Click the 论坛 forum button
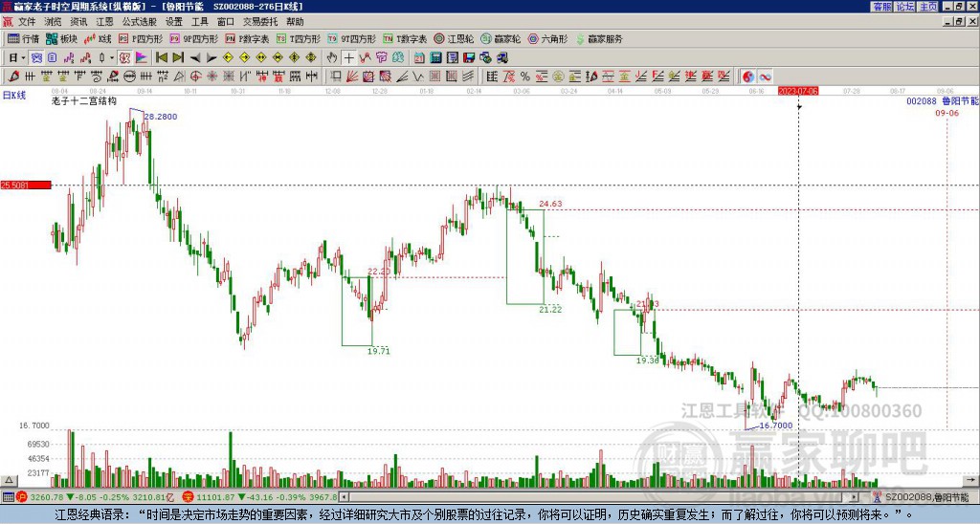Screen dimensions: 980x524 [x=904, y=7]
